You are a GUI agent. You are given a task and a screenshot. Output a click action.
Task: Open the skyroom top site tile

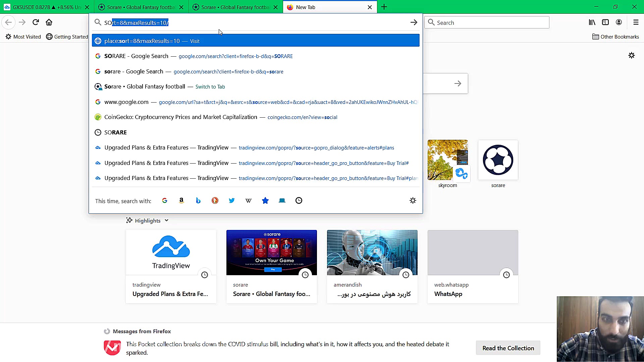pos(448,164)
